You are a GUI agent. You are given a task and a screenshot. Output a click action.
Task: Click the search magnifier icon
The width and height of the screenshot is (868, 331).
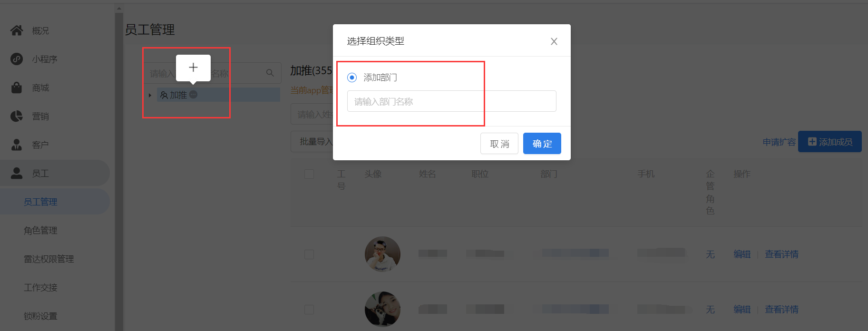pyautogui.click(x=270, y=73)
